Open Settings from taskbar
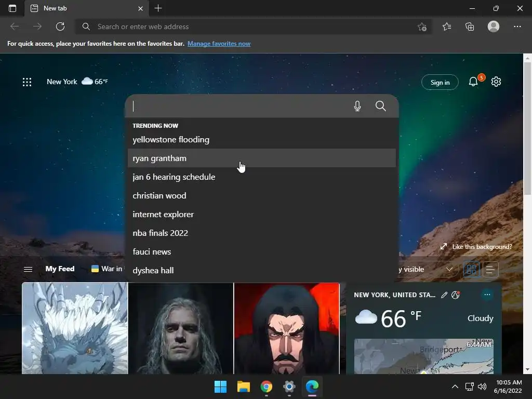532x399 pixels. click(289, 387)
